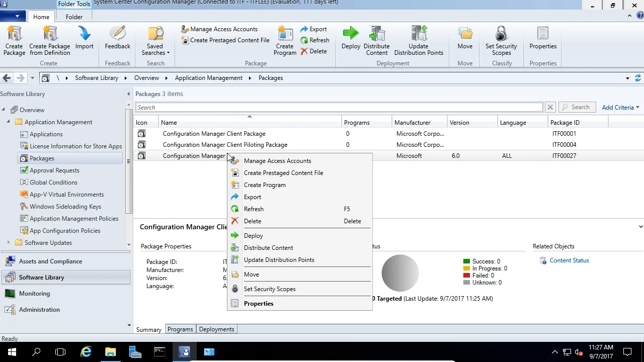Collapse the Application Management tree node
The width and height of the screenshot is (644, 362).
8,122
